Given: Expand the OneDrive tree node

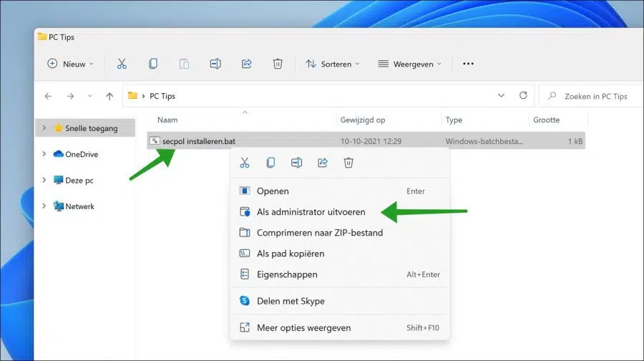Looking at the screenshot, I should [x=44, y=154].
